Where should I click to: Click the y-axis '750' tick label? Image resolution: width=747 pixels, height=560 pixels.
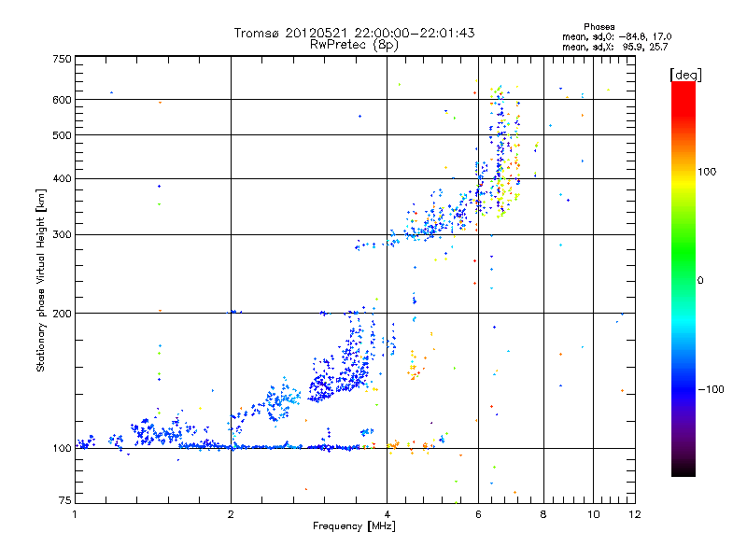click(x=62, y=59)
